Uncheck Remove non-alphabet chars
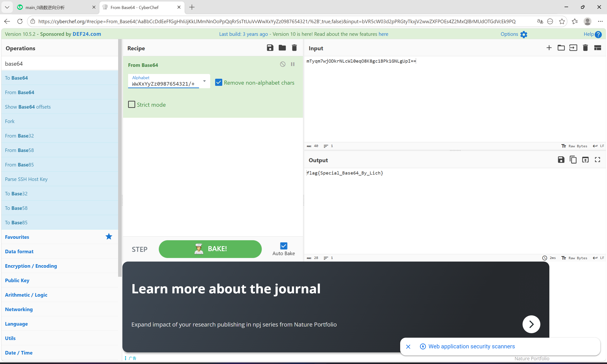Screen dimensions: 607x364 pos(218,83)
